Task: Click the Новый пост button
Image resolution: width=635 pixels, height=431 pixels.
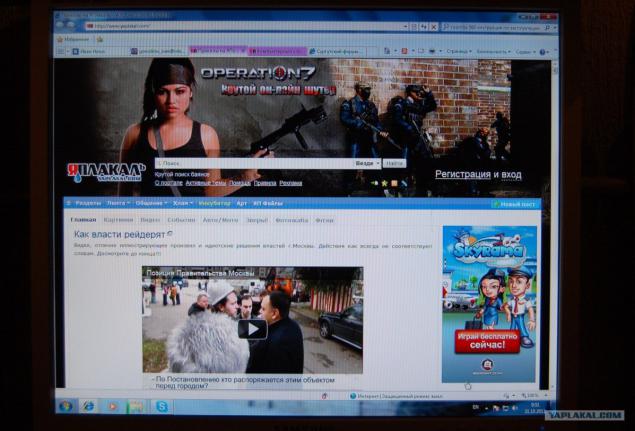Action: click(x=515, y=204)
